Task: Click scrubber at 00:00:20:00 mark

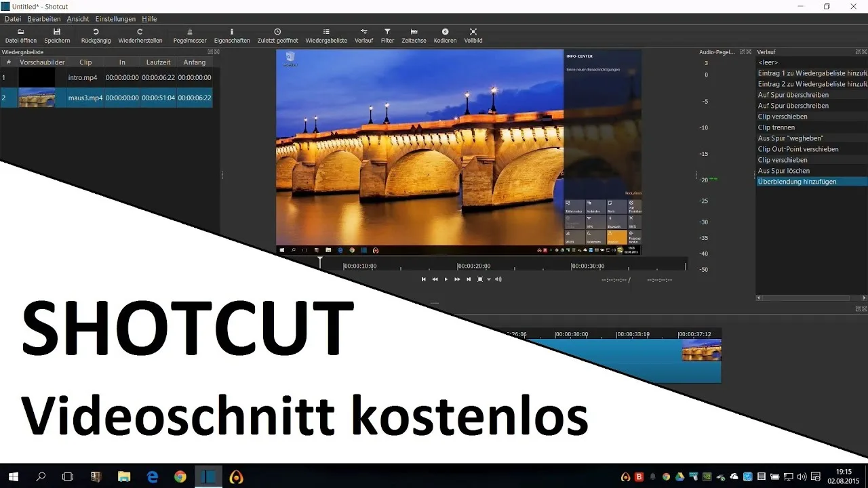Action: click(x=473, y=266)
